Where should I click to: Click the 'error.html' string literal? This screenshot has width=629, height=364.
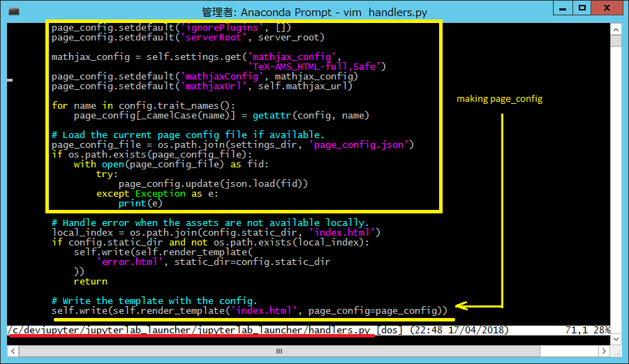130,261
